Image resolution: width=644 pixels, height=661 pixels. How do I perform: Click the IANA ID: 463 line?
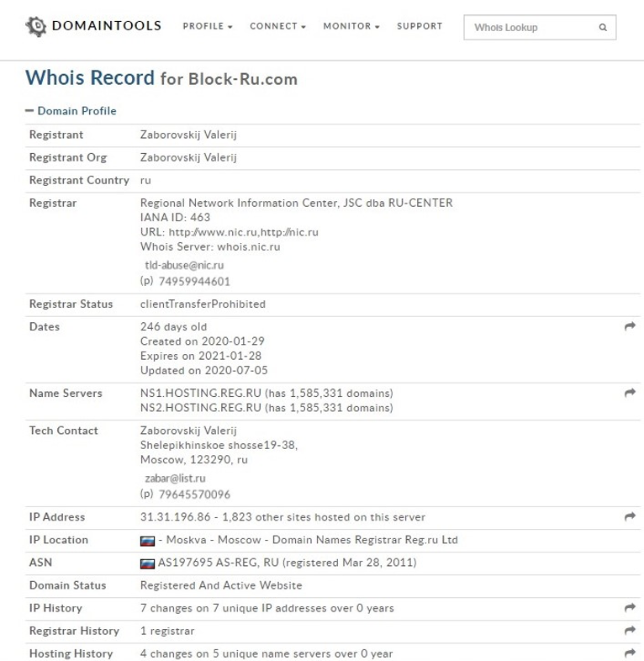pos(175,218)
